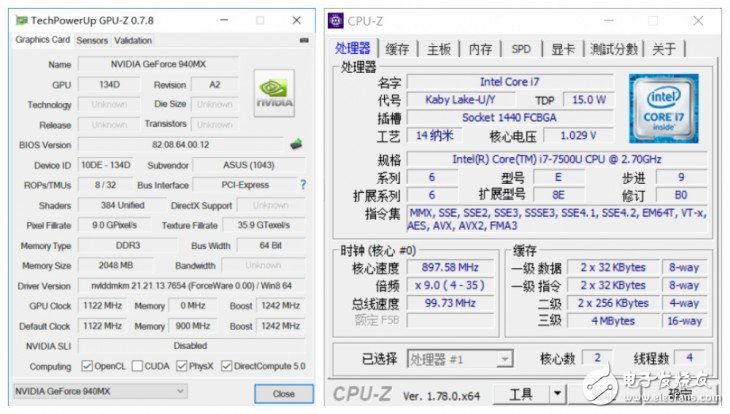Close the GPU-Z window
730x414 pixels.
[297, 20]
